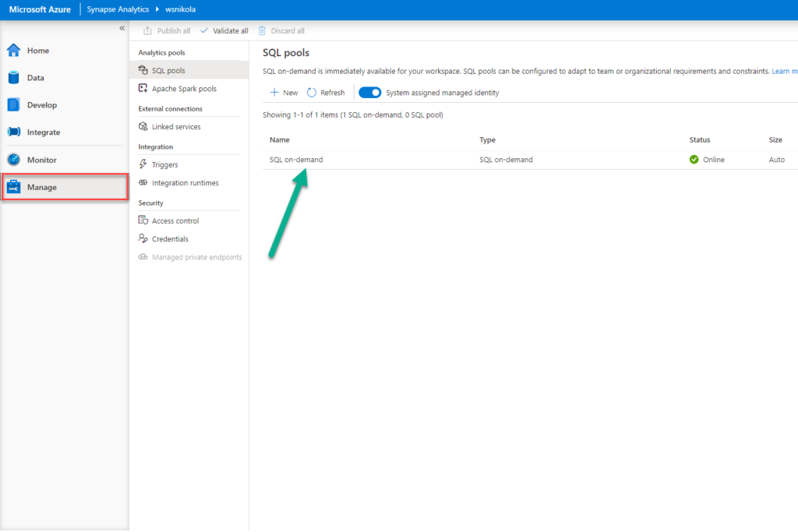The image size is (798, 532).
Task: Sort by the Size column header
Action: coord(775,139)
